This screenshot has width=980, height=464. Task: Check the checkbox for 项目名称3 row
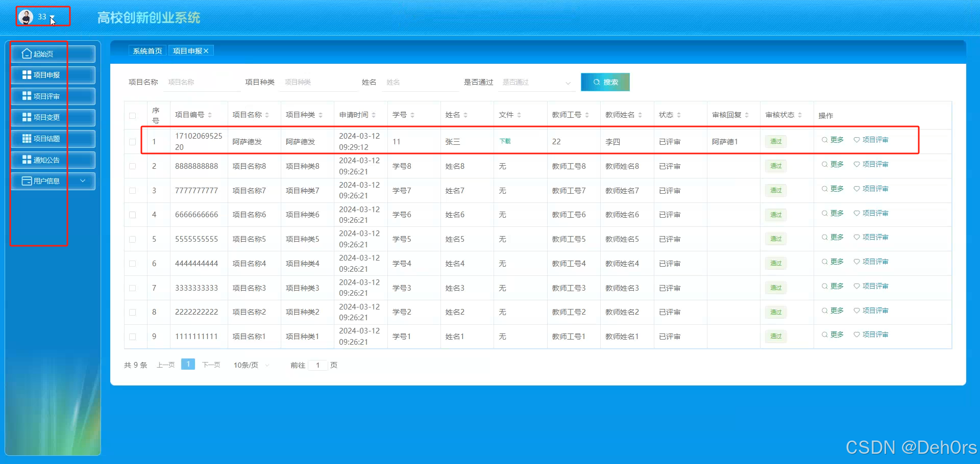pyautogui.click(x=133, y=288)
